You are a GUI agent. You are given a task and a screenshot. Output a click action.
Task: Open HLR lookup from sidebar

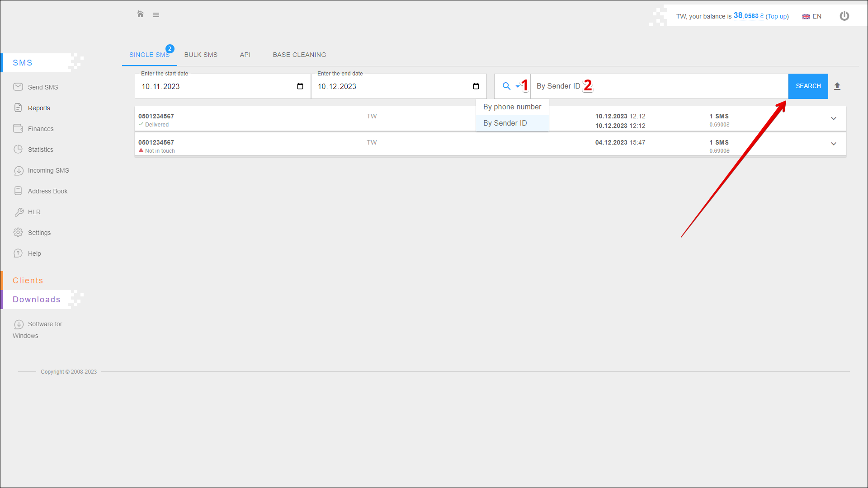pyautogui.click(x=34, y=212)
